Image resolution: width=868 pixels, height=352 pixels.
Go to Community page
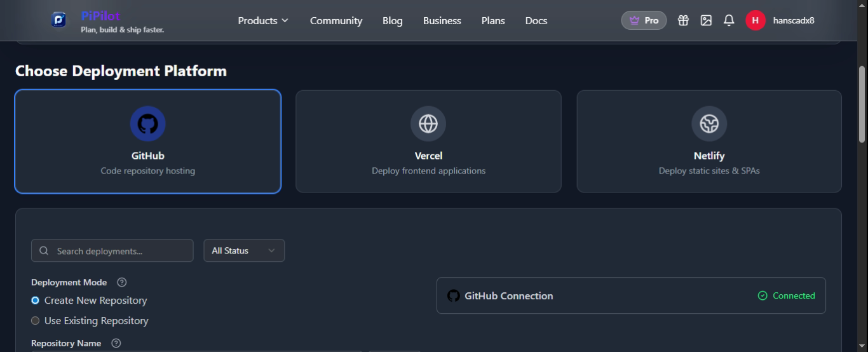coord(336,20)
